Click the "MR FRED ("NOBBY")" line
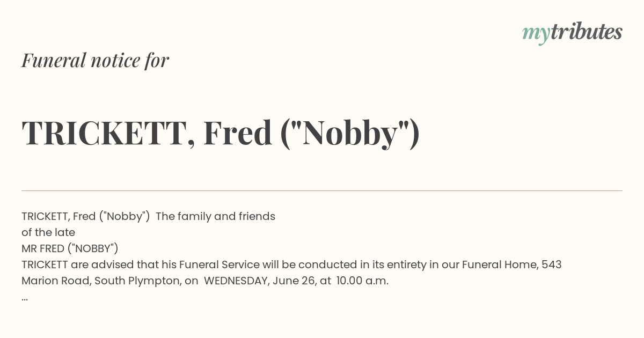The image size is (644, 338). (x=70, y=248)
